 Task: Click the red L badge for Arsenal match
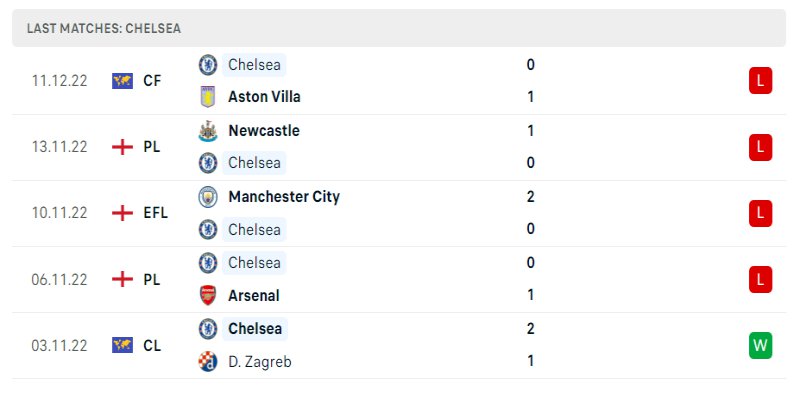[x=760, y=279]
